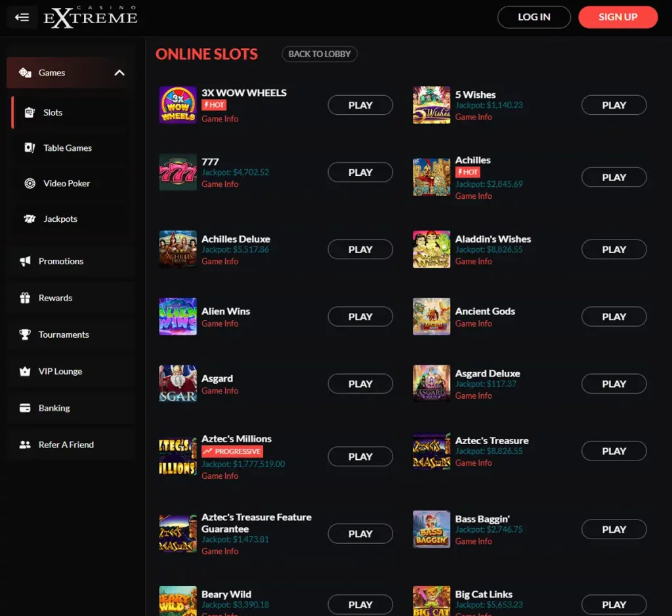
Task: Click the Casino Extreme logo
Action: tap(90, 17)
